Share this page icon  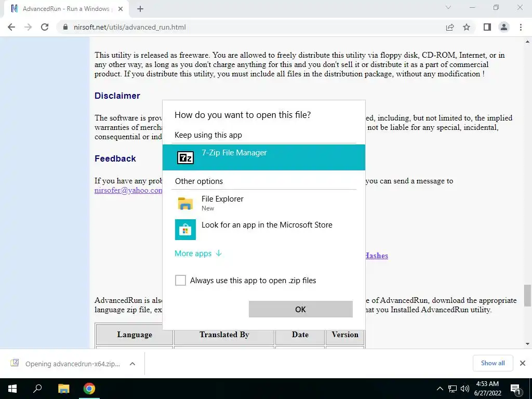(450, 27)
